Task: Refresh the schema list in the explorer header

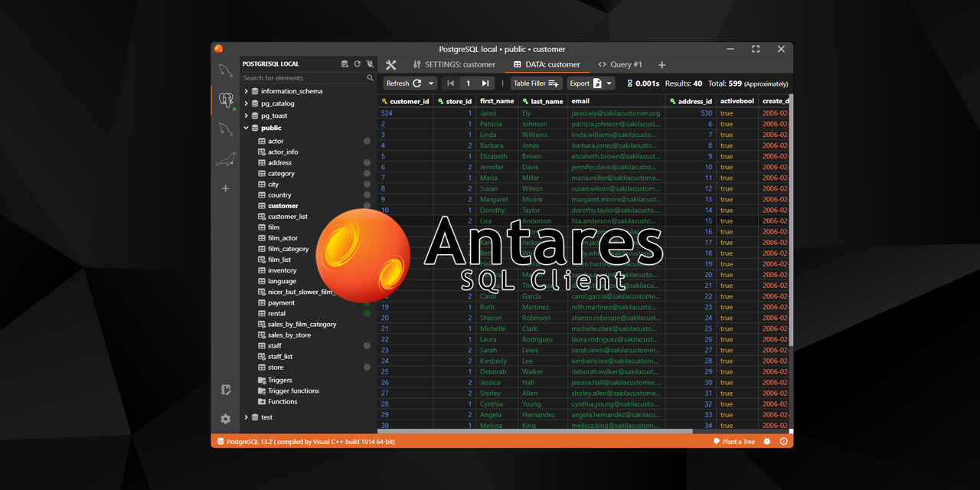Action: pyautogui.click(x=357, y=64)
